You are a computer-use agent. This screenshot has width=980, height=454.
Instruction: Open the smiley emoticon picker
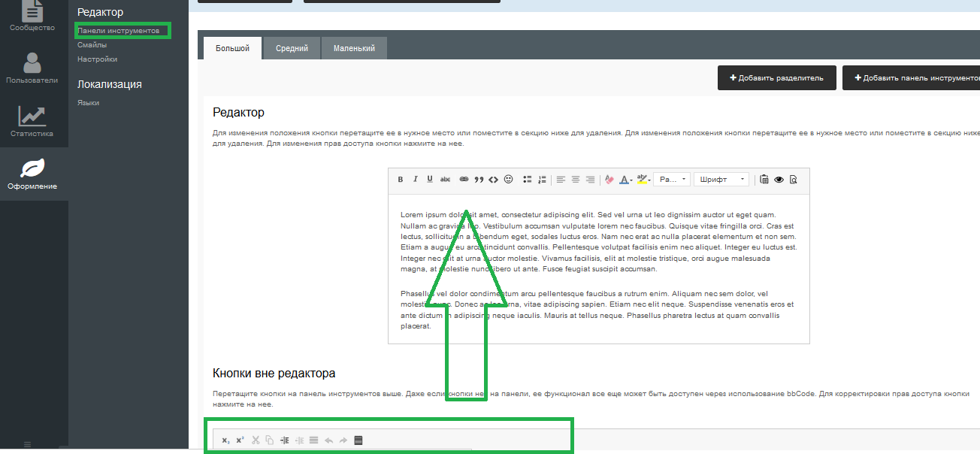(x=508, y=180)
